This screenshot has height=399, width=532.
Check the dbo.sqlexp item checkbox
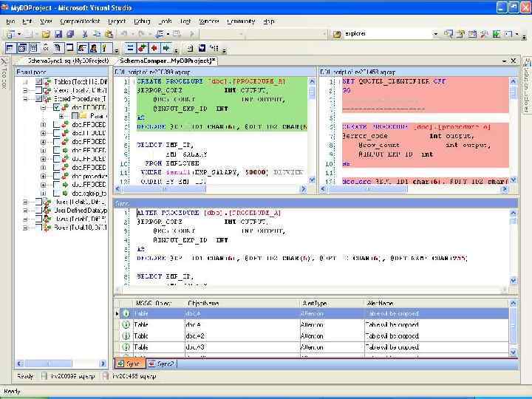click(x=57, y=193)
